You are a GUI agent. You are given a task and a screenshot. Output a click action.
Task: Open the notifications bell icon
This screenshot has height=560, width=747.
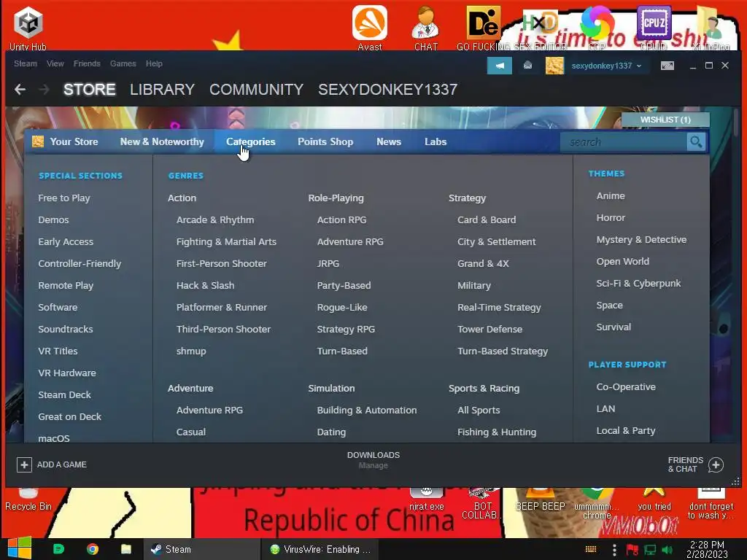pos(527,66)
